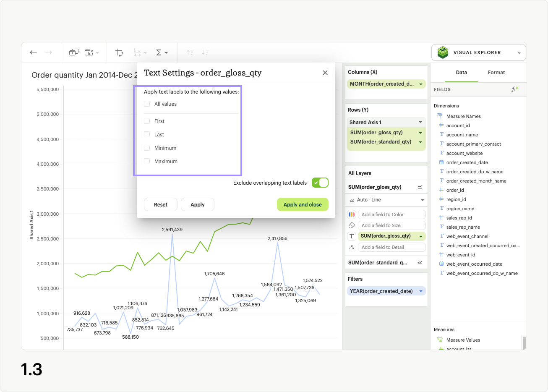Open MONTH(order_created_d... pill dropdown

(421, 84)
